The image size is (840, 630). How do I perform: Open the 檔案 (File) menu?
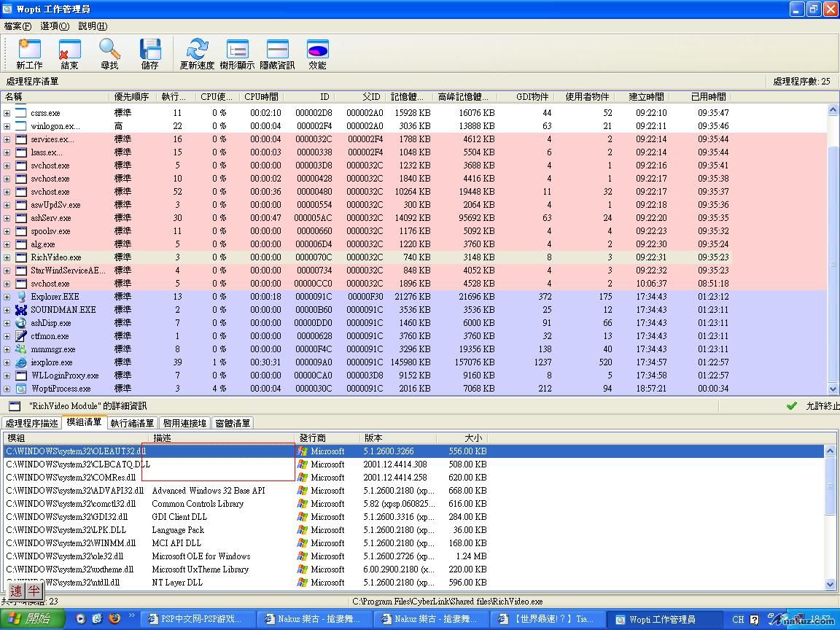[x=17, y=26]
